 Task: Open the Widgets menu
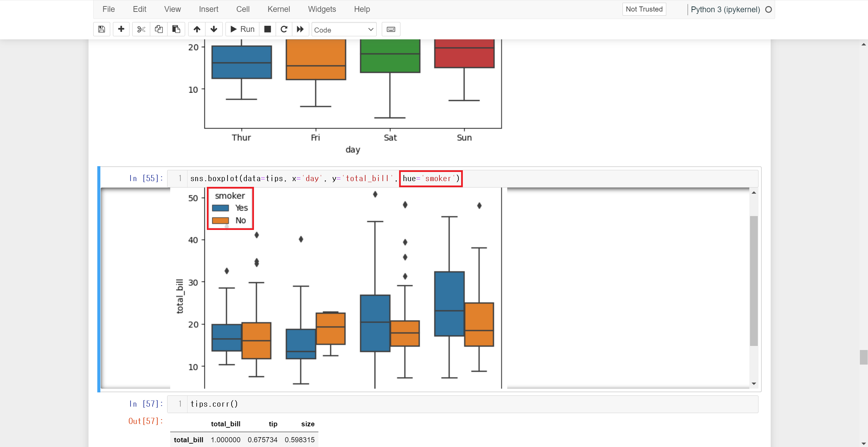(x=322, y=9)
